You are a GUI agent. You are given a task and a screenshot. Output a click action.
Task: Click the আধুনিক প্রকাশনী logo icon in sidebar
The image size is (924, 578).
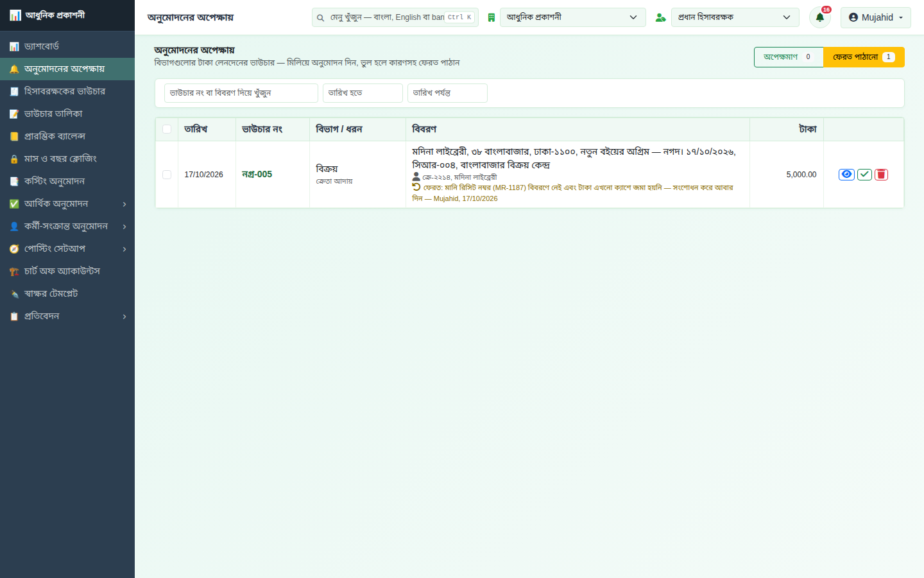(x=15, y=15)
